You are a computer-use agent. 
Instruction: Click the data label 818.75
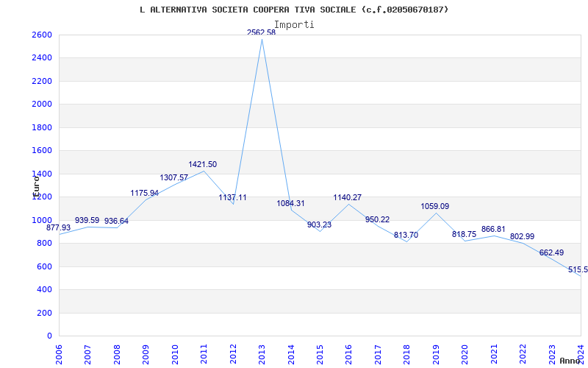pyautogui.click(x=465, y=234)
